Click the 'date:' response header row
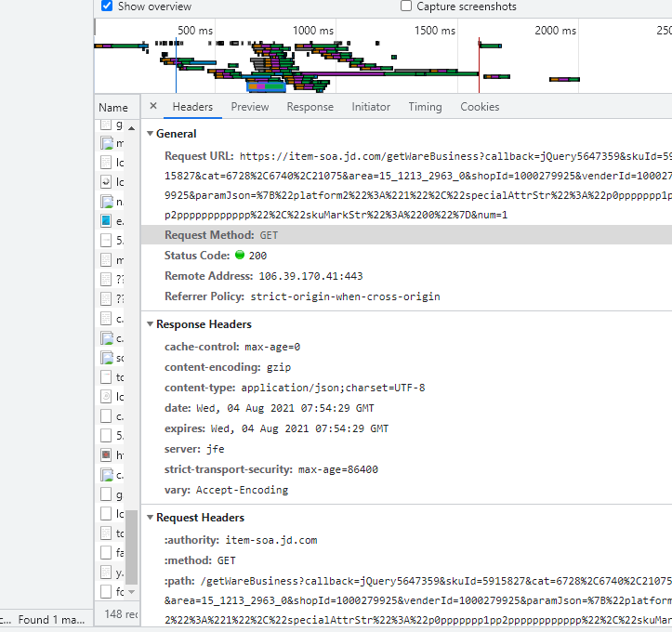The height and width of the screenshot is (632, 672). [270, 408]
